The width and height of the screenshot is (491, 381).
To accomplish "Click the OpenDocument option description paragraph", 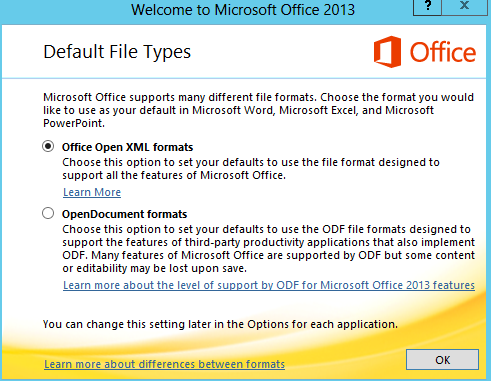I will 268,249.
